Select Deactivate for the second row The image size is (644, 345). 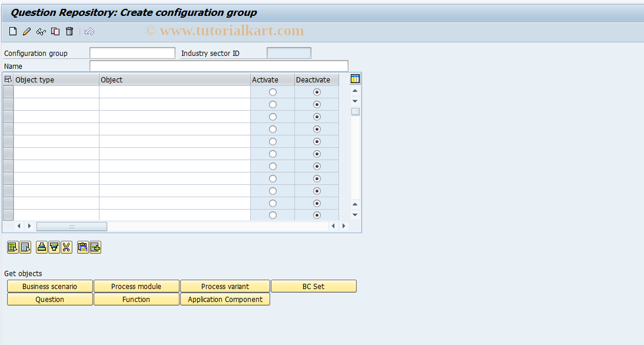[316, 104]
